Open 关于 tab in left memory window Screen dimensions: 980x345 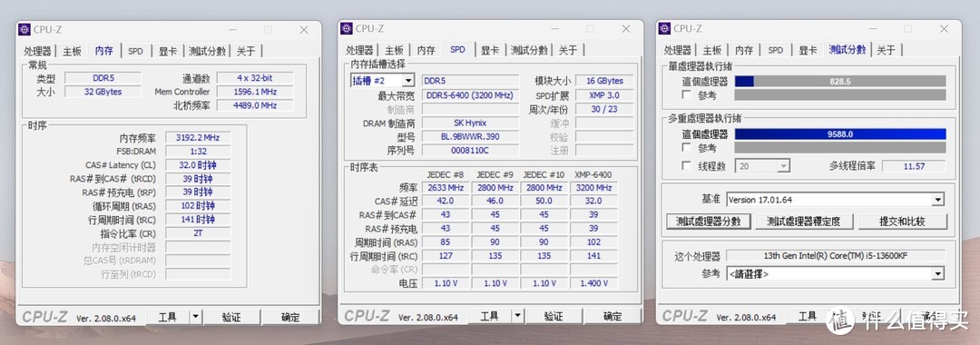[x=246, y=51]
